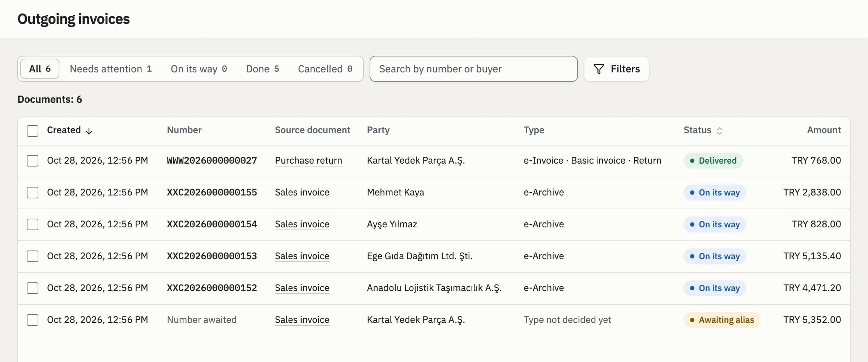The height and width of the screenshot is (362, 868).
Task: Open Sales invoice link for Ege Gıda Dağıtım
Action: [302, 256]
